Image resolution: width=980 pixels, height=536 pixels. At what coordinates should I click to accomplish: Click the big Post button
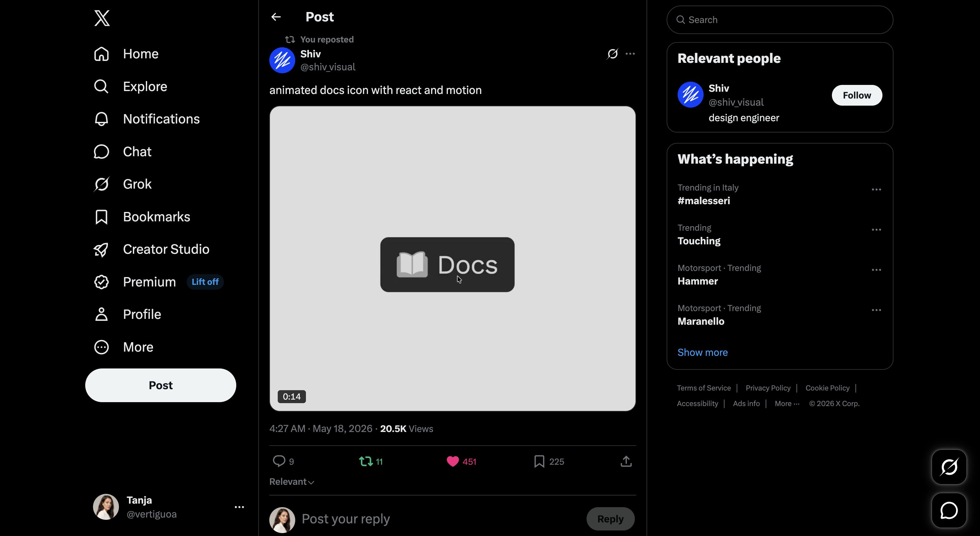pos(160,385)
